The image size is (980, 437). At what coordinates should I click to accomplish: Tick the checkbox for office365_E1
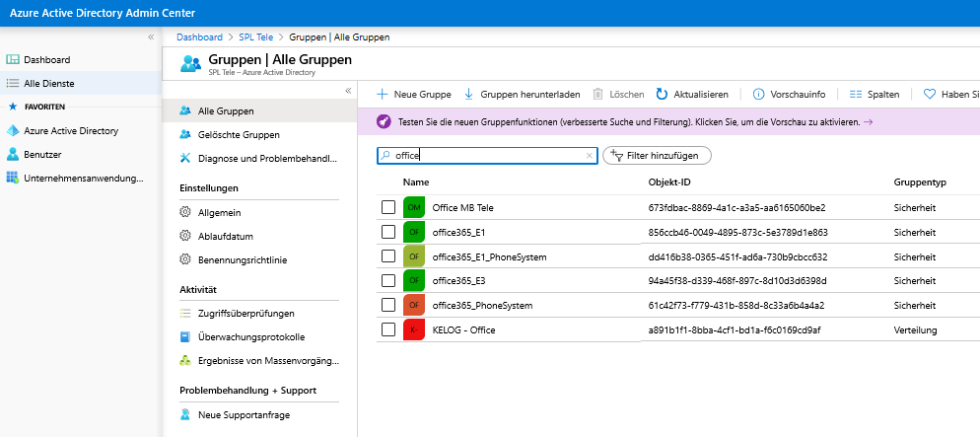click(388, 232)
